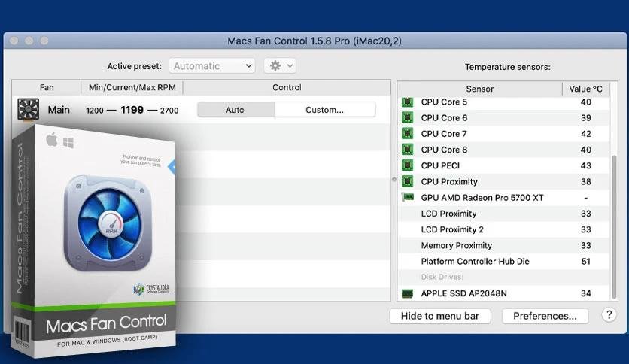Select Platform Controller Hub Die row
The height and width of the screenshot is (364, 629).
(x=504, y=262)
